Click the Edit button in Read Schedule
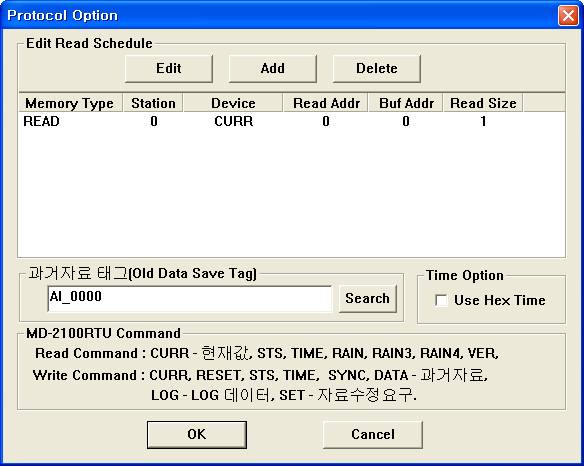The width and height of the screenshot is (584, 466). (169, 69)
